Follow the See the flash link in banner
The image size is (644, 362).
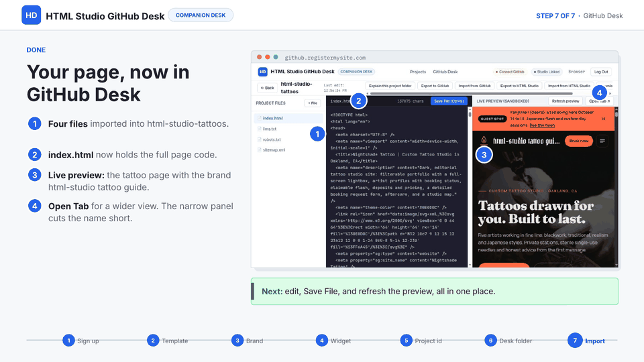(x=542, y=125)
